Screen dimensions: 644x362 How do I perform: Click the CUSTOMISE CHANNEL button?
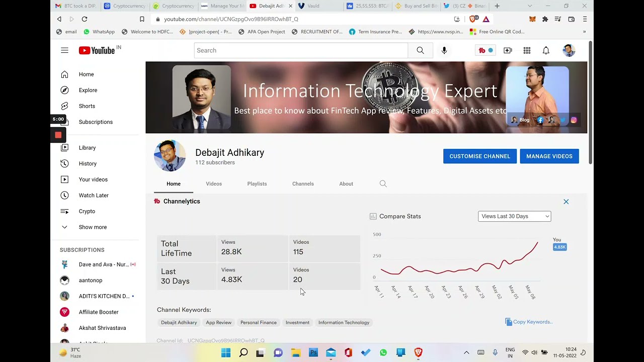pos(479,156)
